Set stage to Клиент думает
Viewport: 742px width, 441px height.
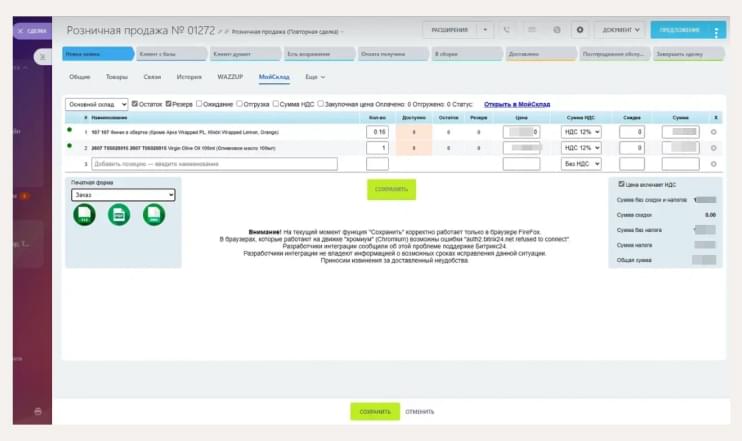(246, 54)
